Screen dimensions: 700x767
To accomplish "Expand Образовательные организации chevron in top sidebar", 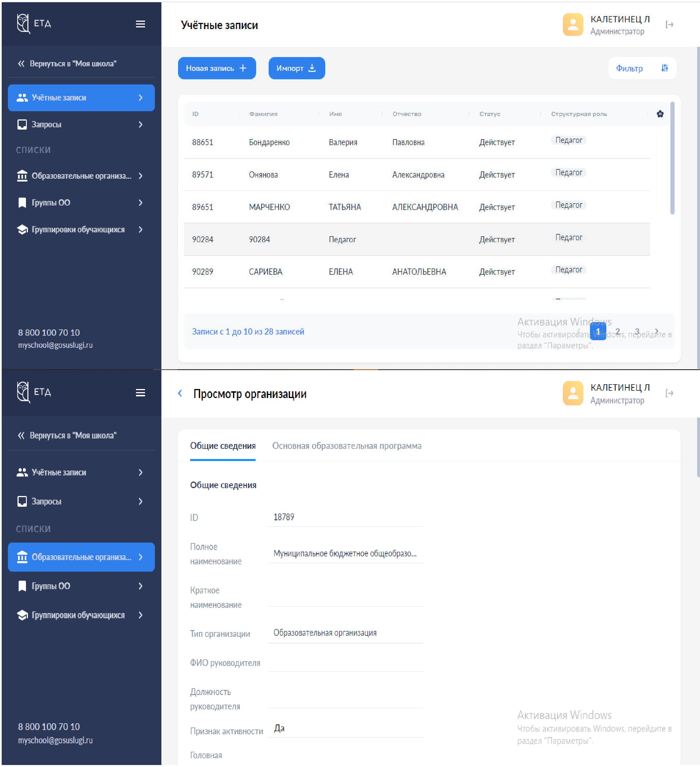I will point(141,176).
